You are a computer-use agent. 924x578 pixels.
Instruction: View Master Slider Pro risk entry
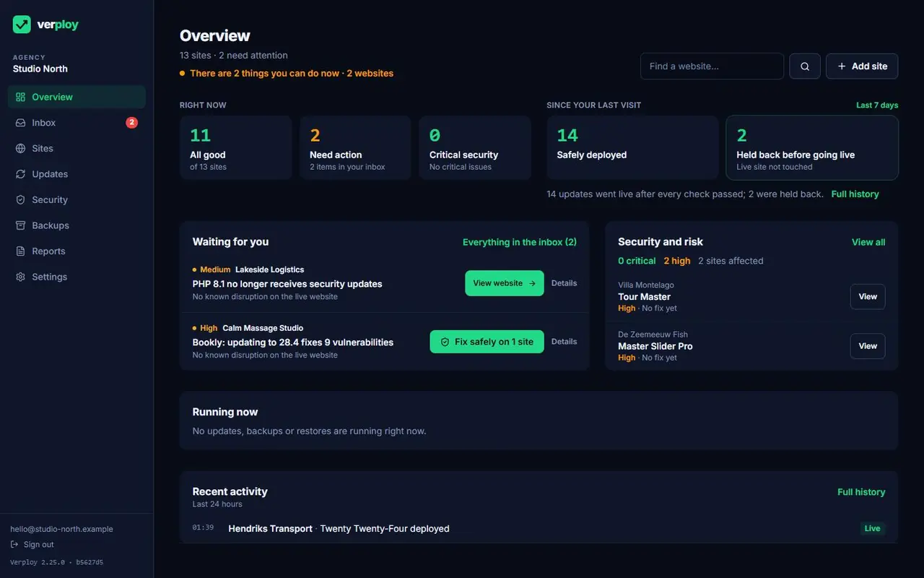pos(868,346)
